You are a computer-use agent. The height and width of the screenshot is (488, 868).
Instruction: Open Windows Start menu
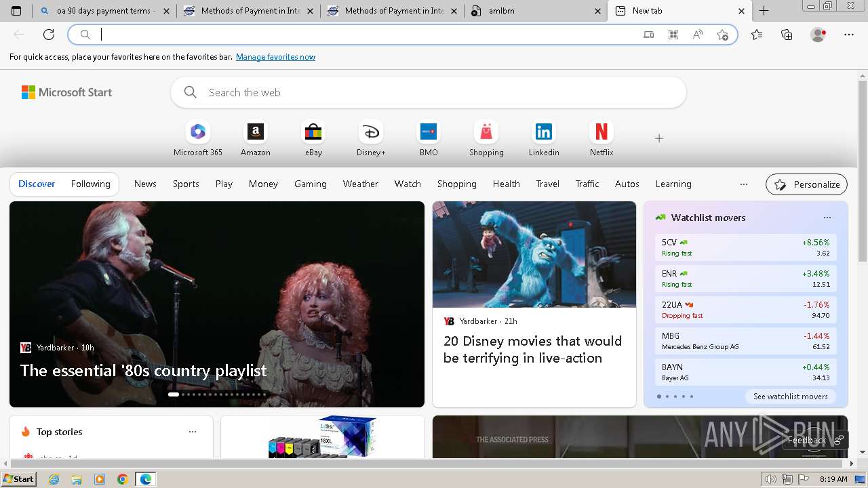coord(19,479)
